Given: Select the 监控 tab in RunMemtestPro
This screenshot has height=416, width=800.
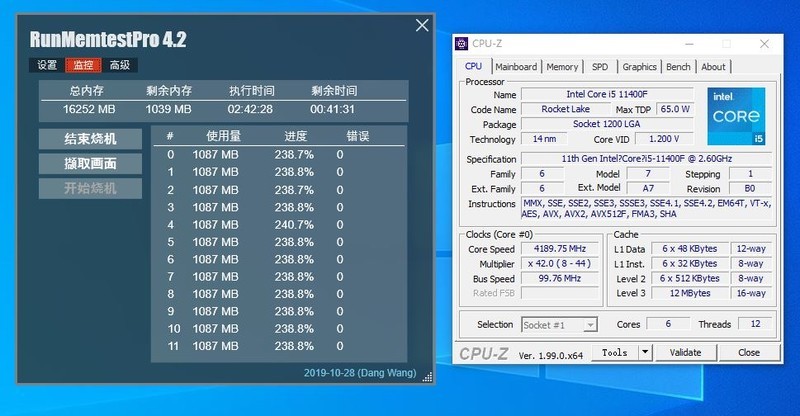Looking at the screenshot, I should 83,65.
